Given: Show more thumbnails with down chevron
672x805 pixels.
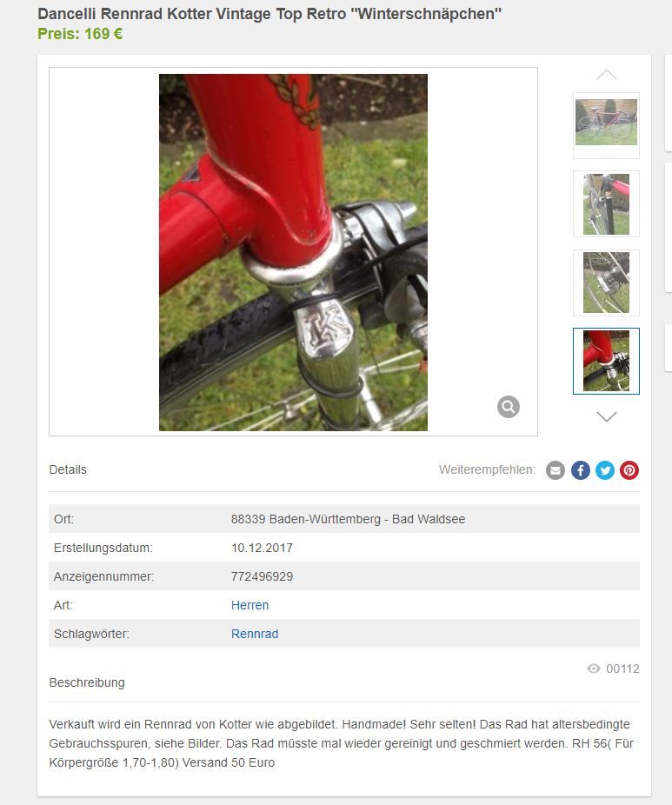Looking at the screenshot, I should point(606,416).
